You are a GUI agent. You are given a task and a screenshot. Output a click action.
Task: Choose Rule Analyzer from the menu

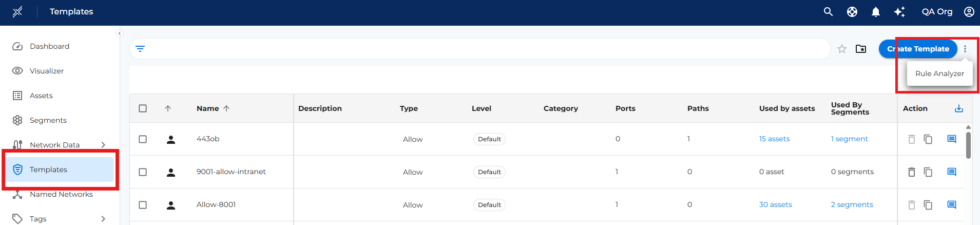point(939,73)
